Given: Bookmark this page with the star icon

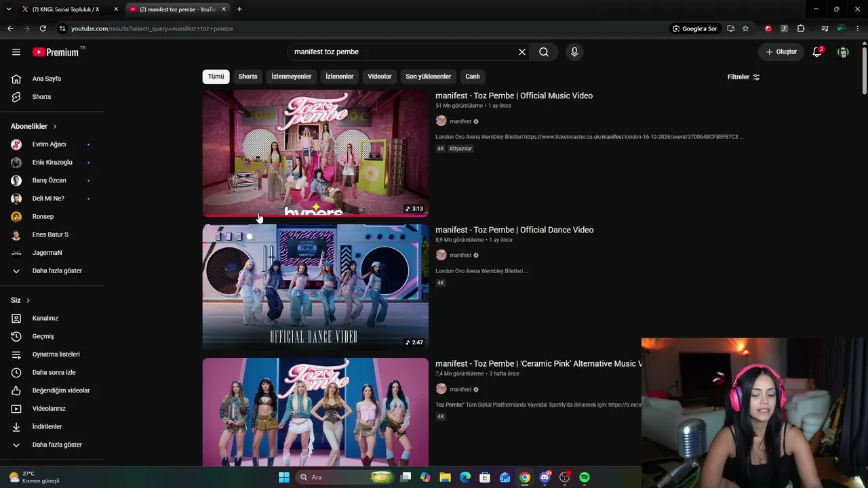Looking at the screenshot, I should (x=745, y=28).
